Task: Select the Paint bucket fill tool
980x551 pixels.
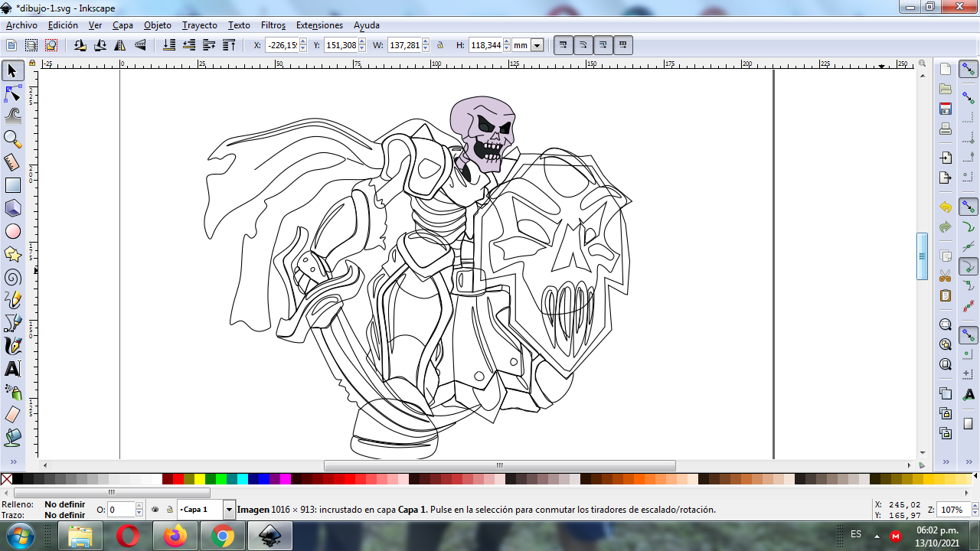Action: click(12, 438)
